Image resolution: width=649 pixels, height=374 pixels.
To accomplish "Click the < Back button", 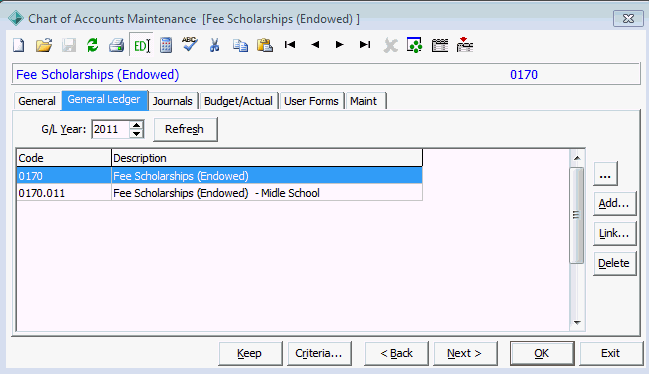I will (396, 353).
